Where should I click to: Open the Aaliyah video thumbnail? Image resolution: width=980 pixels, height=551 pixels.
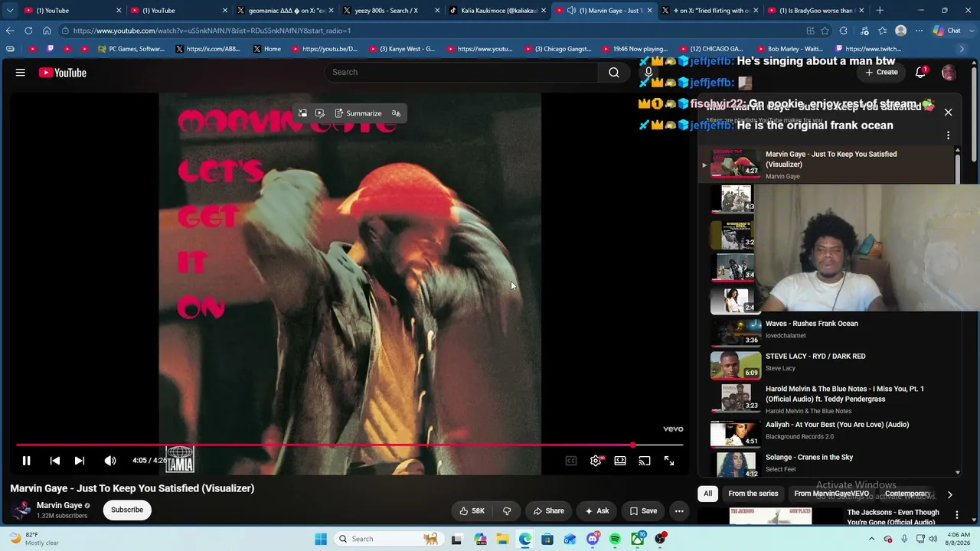tap(736, 433)
